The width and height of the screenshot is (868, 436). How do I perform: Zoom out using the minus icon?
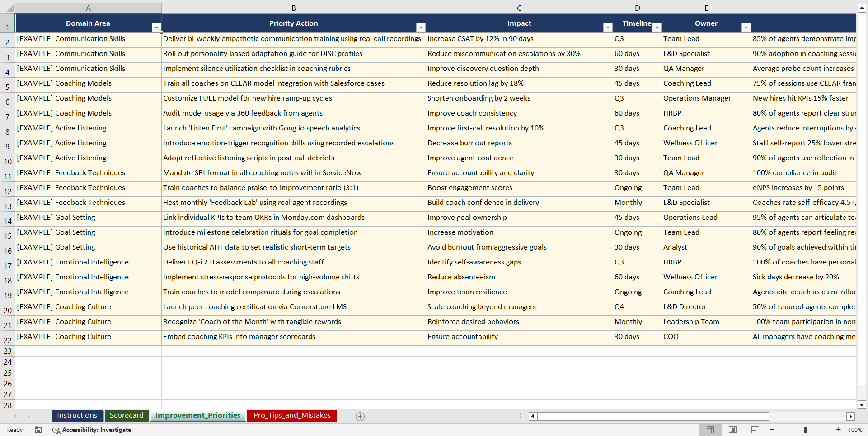tap(772, 430)
